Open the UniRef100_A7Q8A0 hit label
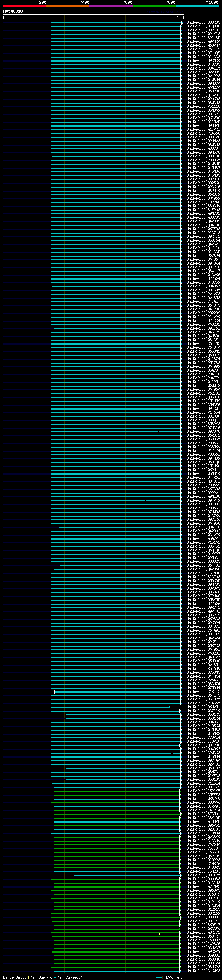The height and width of the screenshot is (980, 222). (203, 26)
